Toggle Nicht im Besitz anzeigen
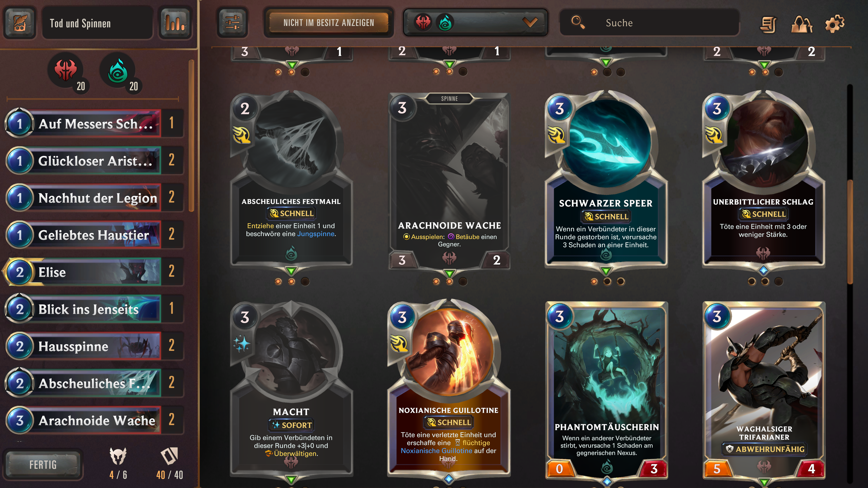Viewport: 868px width, 488px height. pos(328,23)
